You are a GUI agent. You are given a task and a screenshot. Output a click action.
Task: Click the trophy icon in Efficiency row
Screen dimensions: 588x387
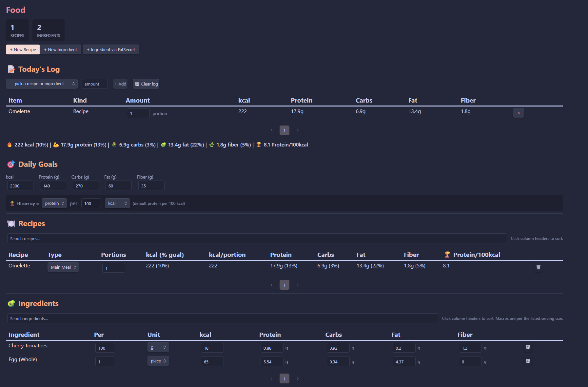coord(12,203)
